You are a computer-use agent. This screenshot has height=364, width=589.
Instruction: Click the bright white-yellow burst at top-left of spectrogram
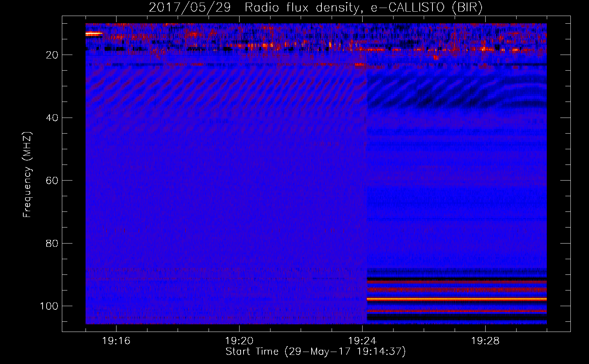click(x=94, y=34)
